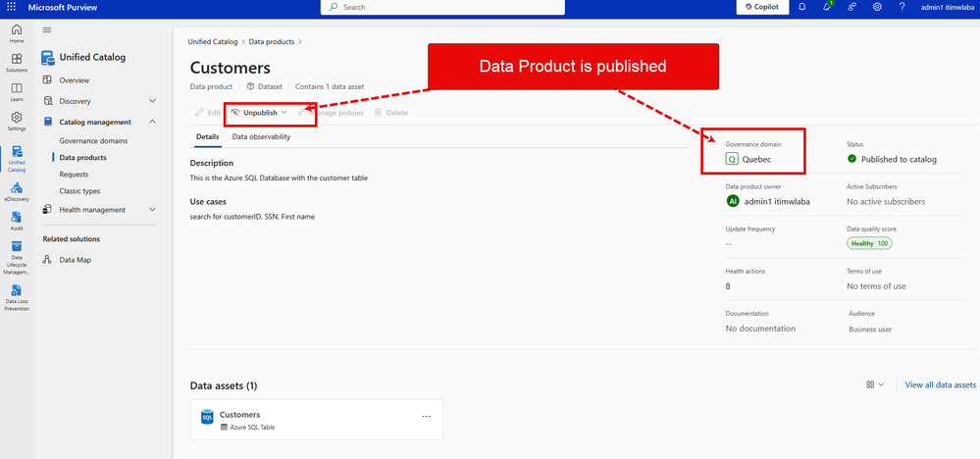Open Requests in the sidebar
Screen dimensions: 980x459
[74, 175]
